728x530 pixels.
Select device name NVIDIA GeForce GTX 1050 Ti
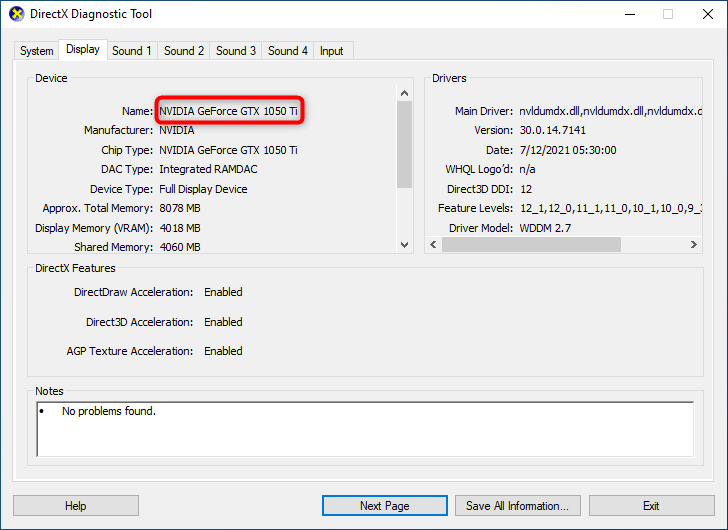228,111
